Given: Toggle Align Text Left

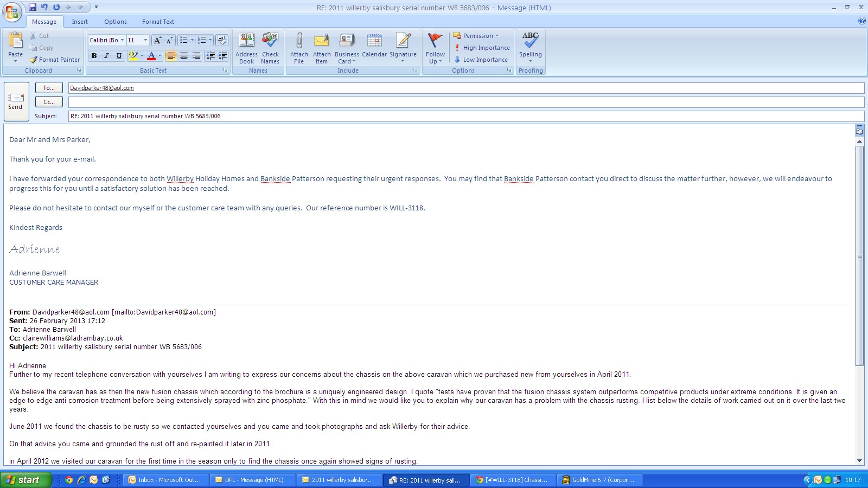Looking at the screenshot, I should click(171, 56).
